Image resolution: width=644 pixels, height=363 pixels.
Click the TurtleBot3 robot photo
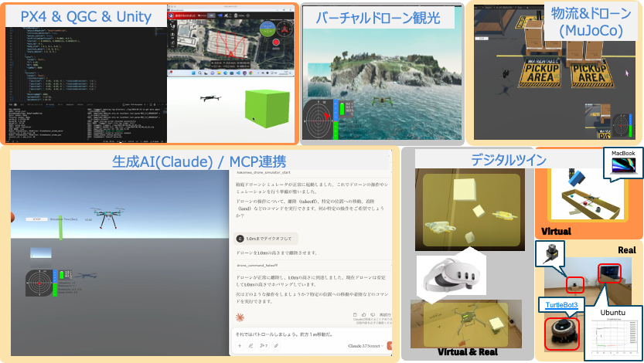click(x=562, y=334)
